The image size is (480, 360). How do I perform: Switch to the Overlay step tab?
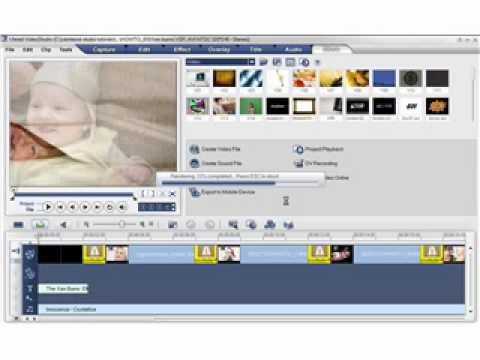pyautogui.click(x=219, y=50)
